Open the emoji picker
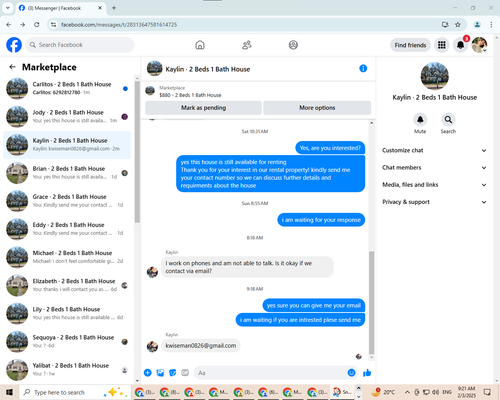The image size is (500, 400). (x=351, y=373)
